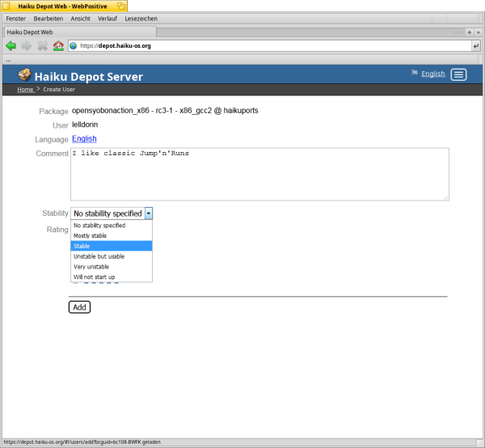Go to the browser home page icon
Viewport: 485px width, 448px height.
point(57,46)
